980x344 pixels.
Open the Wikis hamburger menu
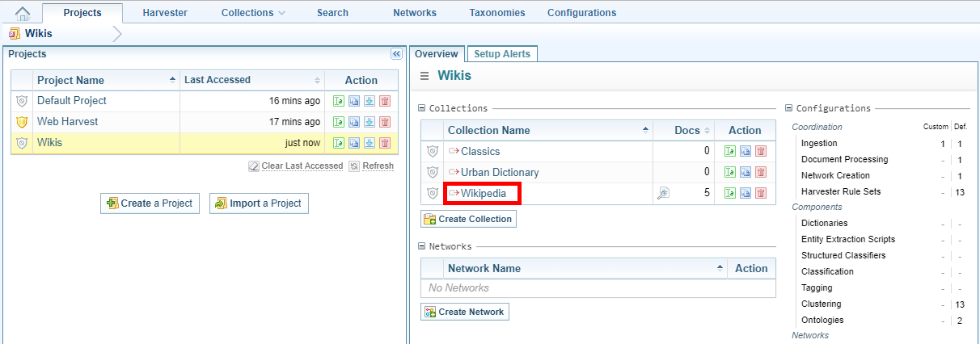(x=425, y=76)
